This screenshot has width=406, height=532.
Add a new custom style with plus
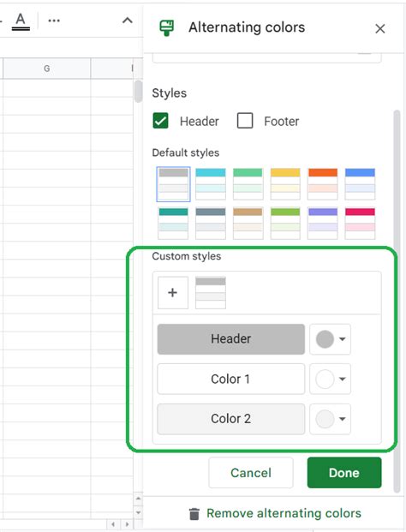tap(173, 292)
